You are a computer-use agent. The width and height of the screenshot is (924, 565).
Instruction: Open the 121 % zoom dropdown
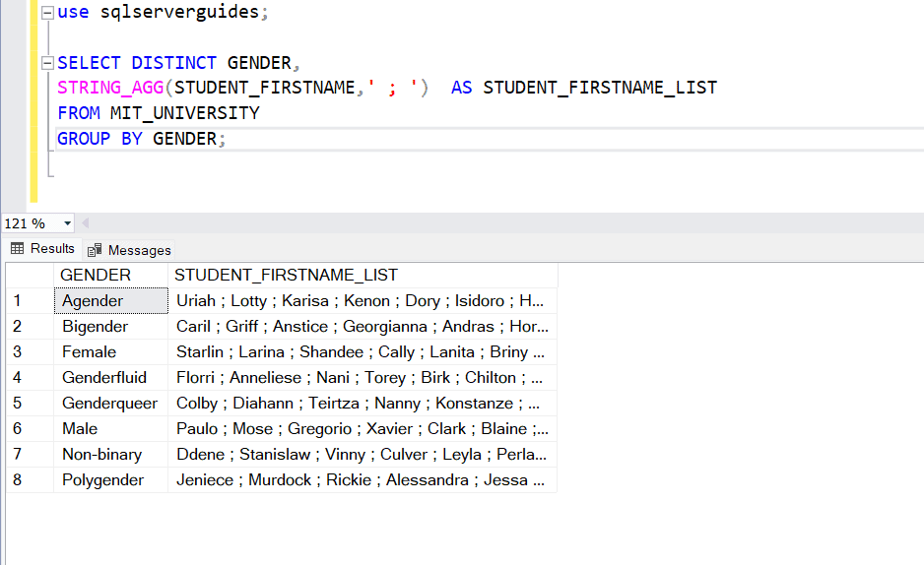[67, 223]
